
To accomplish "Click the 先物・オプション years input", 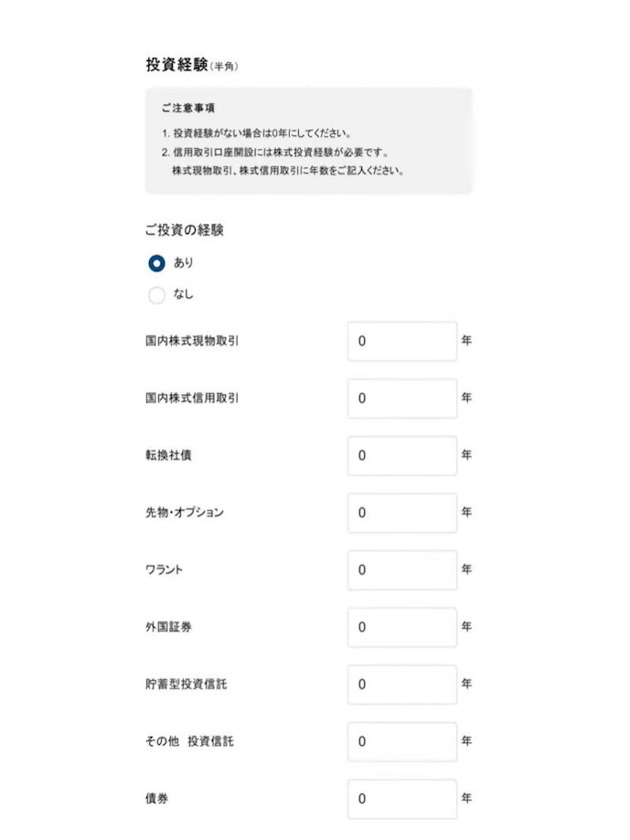I will (x=402, y=513).
